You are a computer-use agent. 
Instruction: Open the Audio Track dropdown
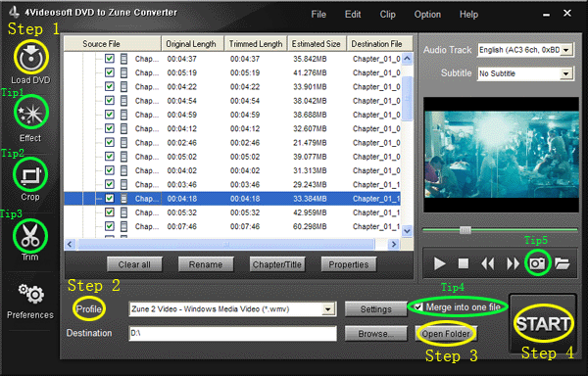pos(566,50)
